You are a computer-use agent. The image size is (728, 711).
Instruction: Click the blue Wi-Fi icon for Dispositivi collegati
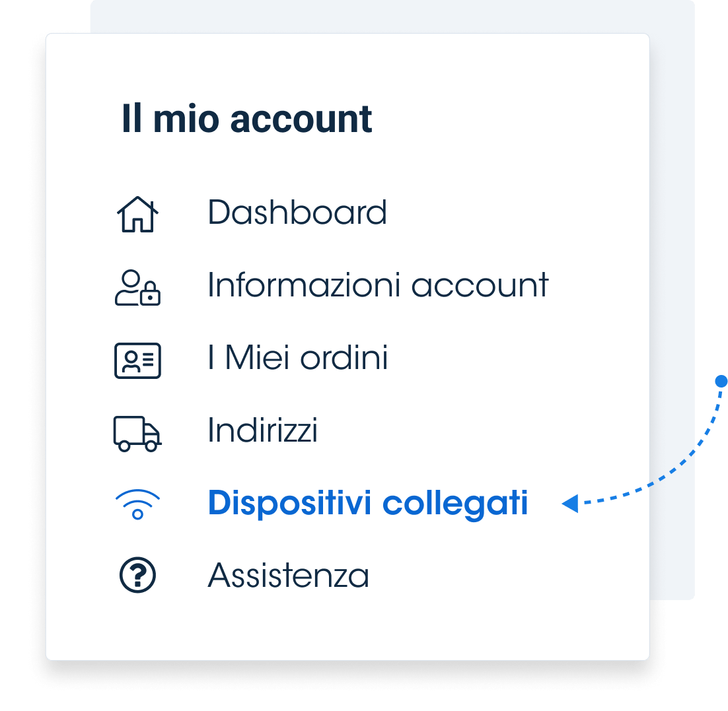[x=137, y=504]
